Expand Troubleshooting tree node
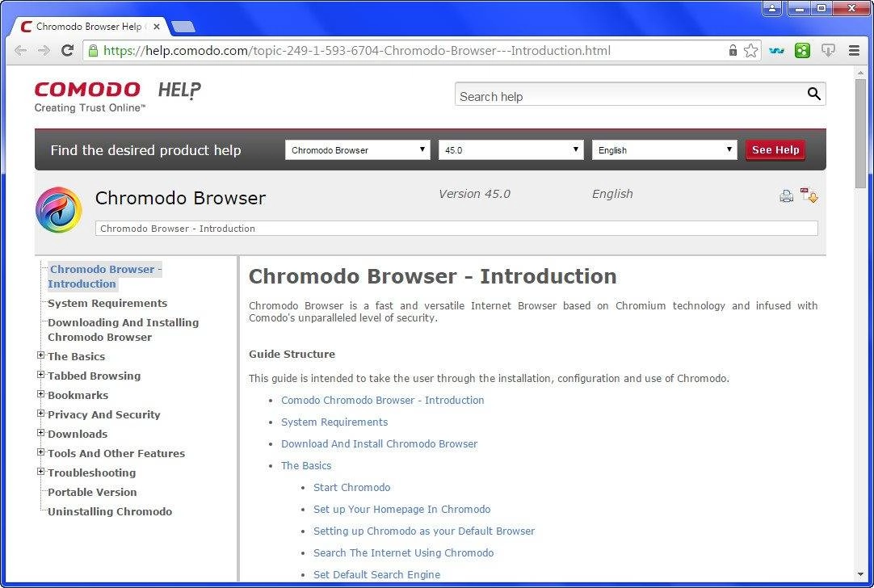The height and width of the screenshot is (588, 874). click(x=40, y=472)
